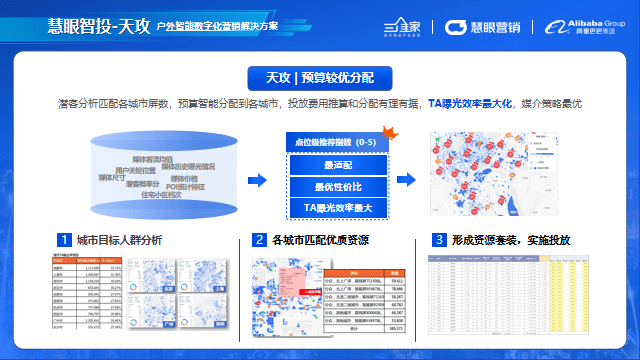Click 媒体价格 in the data cylinder
Screen dimensions: 640x360
[184, 179]
